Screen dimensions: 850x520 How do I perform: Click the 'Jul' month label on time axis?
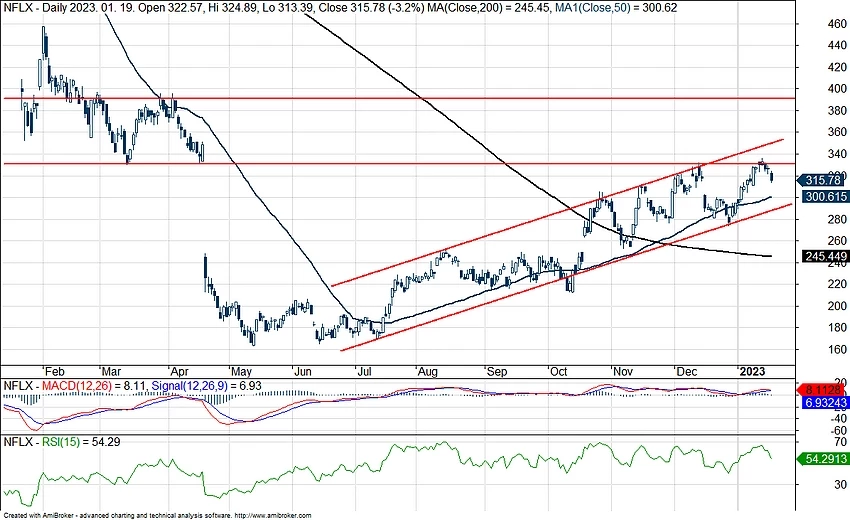364,372
